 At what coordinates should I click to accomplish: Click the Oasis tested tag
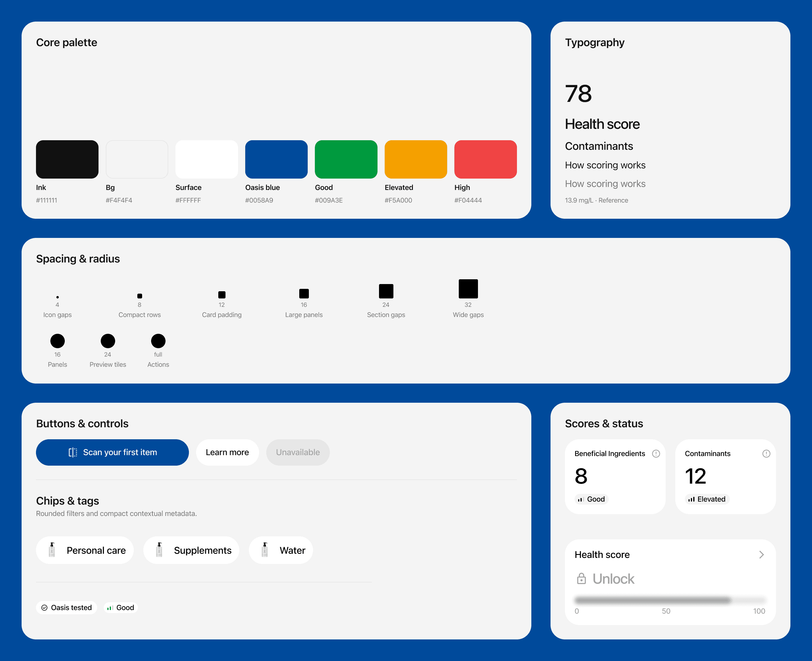pos(66,608)
